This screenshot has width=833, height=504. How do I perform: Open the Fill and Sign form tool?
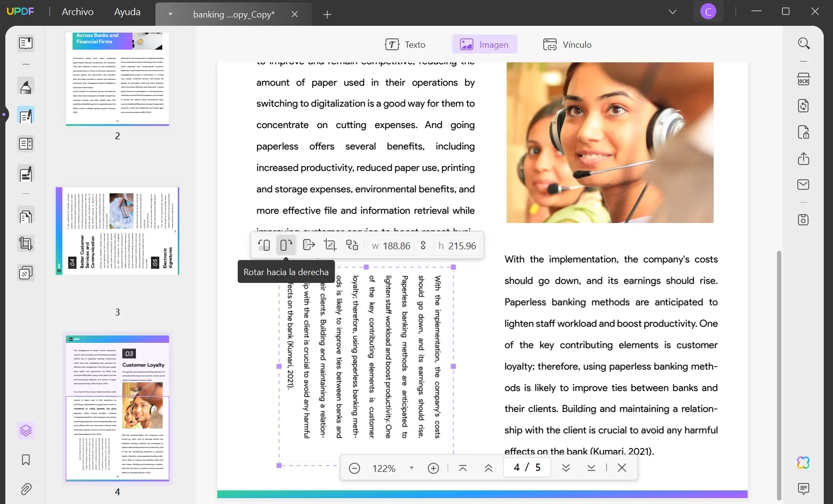(26, 174)
